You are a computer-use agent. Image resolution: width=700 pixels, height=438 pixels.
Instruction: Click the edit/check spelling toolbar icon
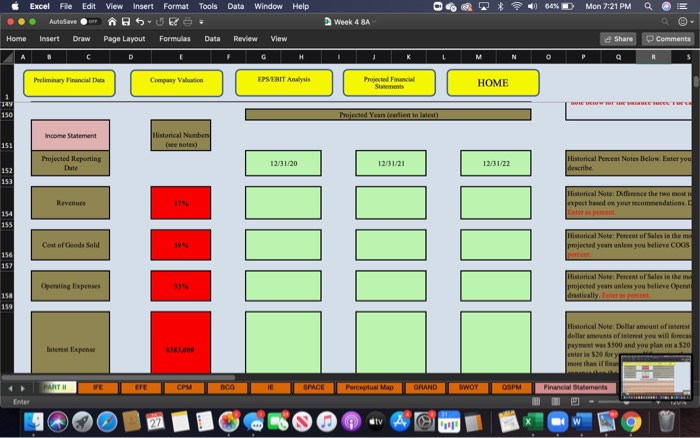coord(174,21)
